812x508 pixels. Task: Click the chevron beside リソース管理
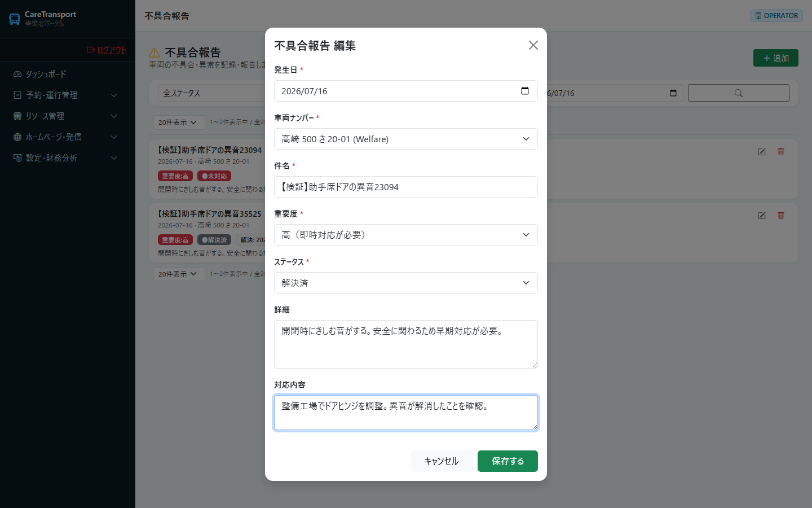click(x=114, y=116)
